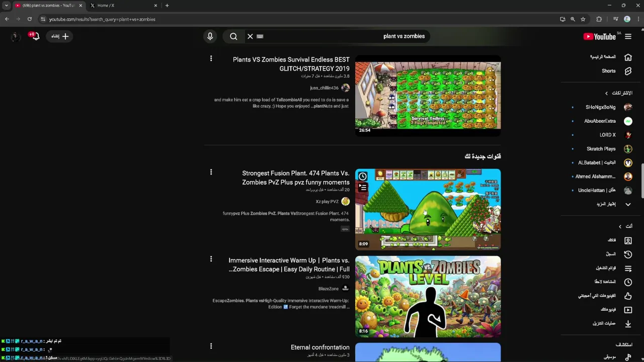Screen dimensions: 644x362
Task: Click the browser address bar URL
Action: point(102,19)
